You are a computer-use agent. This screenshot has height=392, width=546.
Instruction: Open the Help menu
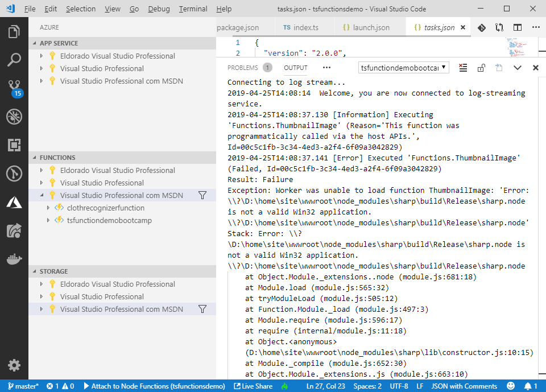[224, 9]
